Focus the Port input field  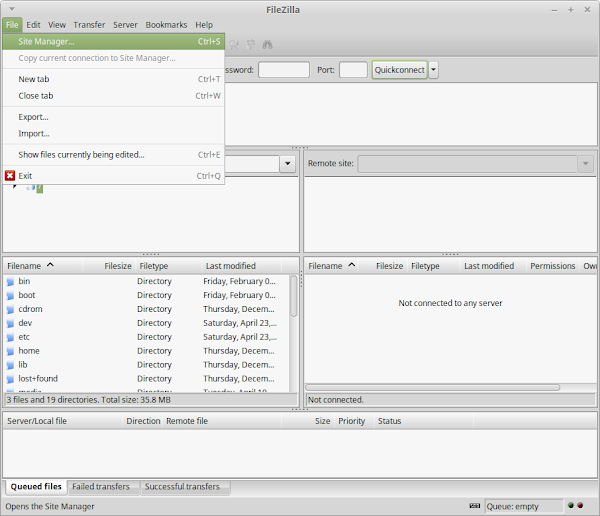(353, 70)
